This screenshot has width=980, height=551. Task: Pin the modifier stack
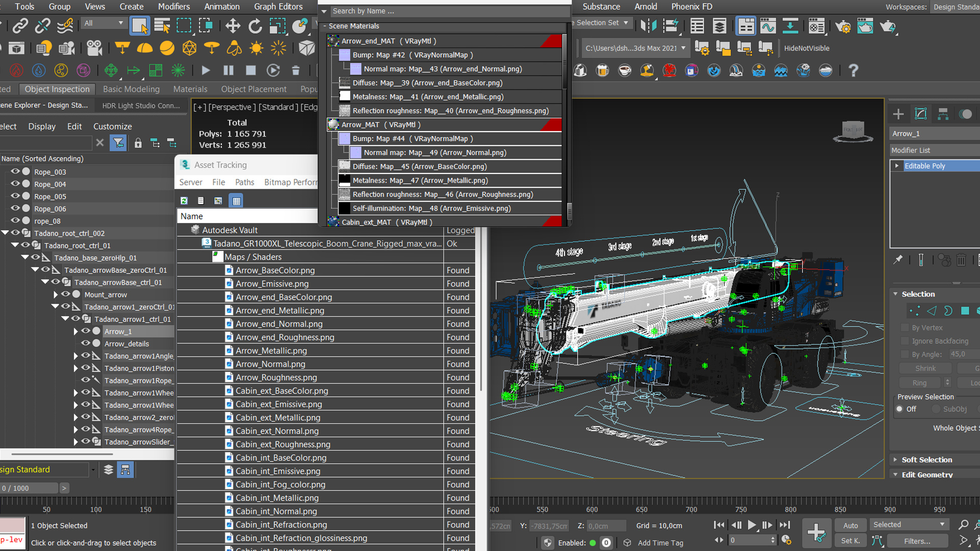[898, 260]
